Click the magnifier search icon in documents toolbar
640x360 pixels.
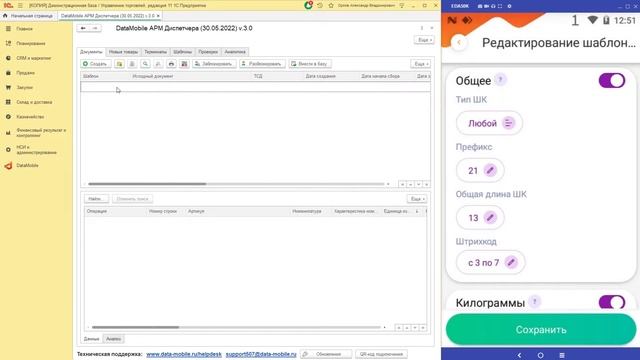(x=145, y=64)
